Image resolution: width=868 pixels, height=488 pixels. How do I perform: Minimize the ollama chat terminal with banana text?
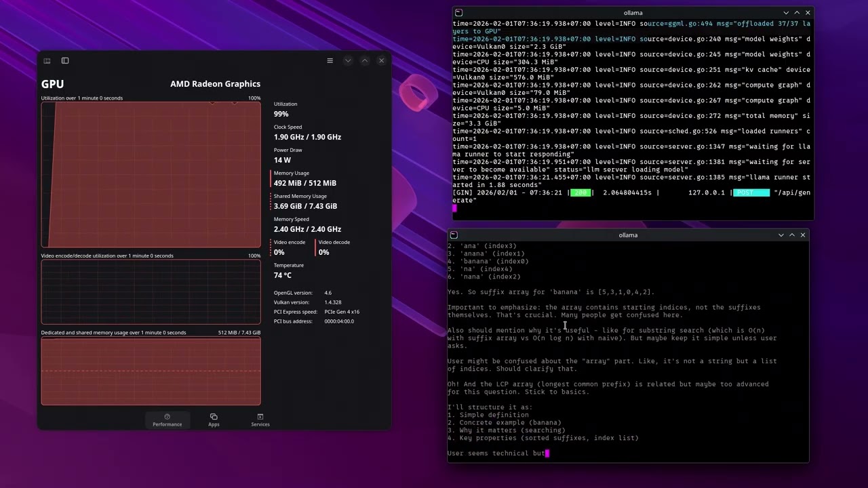click(781, 235)
